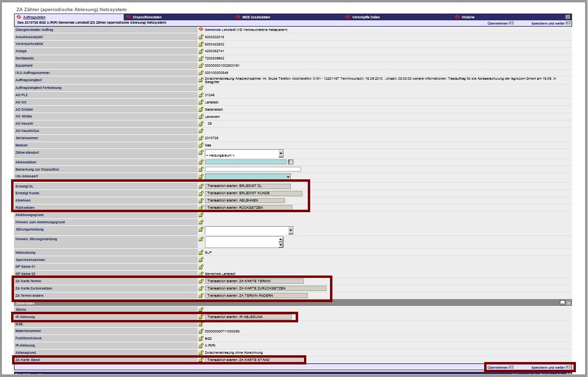Start transaction ERLEDIGT DL
This screenshot has height=377, width=588.
click(248, 186)
